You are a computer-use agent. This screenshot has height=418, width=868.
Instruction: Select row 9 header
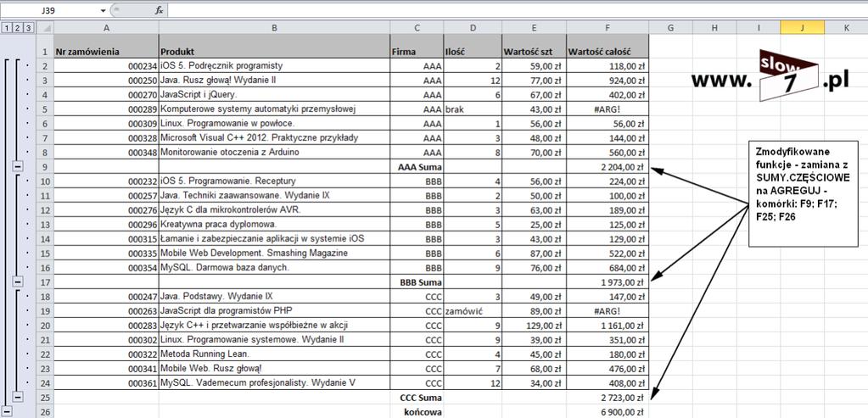pyautogui.click(x=45, y=166)
